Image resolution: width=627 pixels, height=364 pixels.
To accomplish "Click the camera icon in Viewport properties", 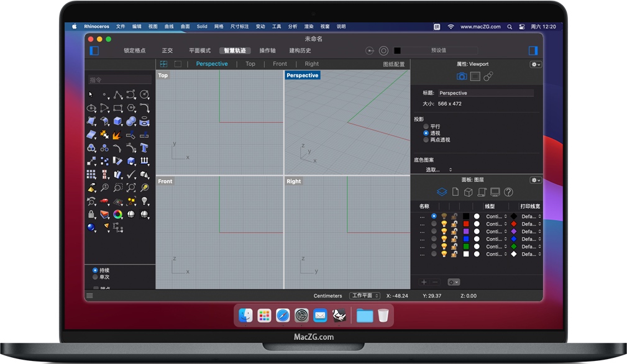I will [x=461, y=76].
